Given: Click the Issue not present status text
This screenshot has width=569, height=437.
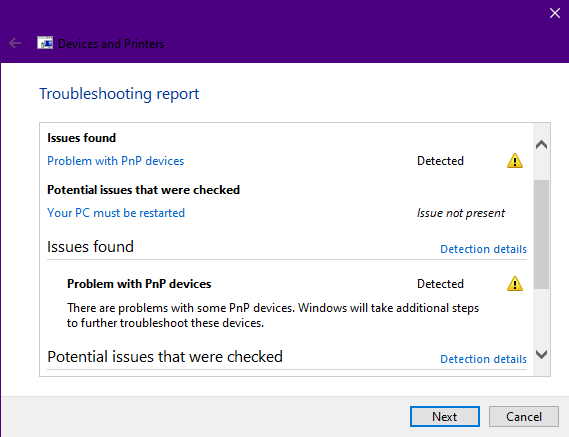Looking at the screenshot, I should point(461,213).
